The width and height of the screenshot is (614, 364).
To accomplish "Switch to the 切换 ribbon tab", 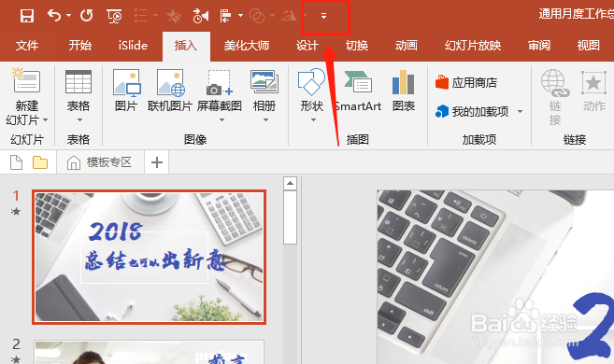I will pos(357,46).
